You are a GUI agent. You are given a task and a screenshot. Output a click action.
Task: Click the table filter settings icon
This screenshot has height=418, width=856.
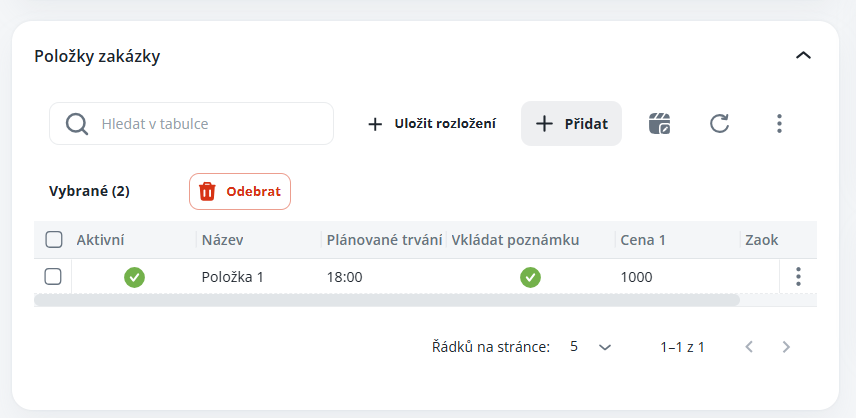(659, 124)
